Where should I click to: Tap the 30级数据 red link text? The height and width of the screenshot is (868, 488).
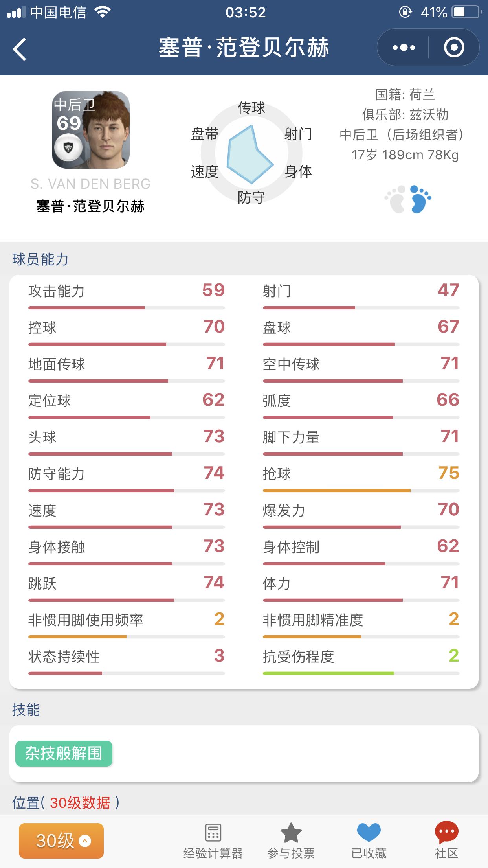tap(80, 803)
